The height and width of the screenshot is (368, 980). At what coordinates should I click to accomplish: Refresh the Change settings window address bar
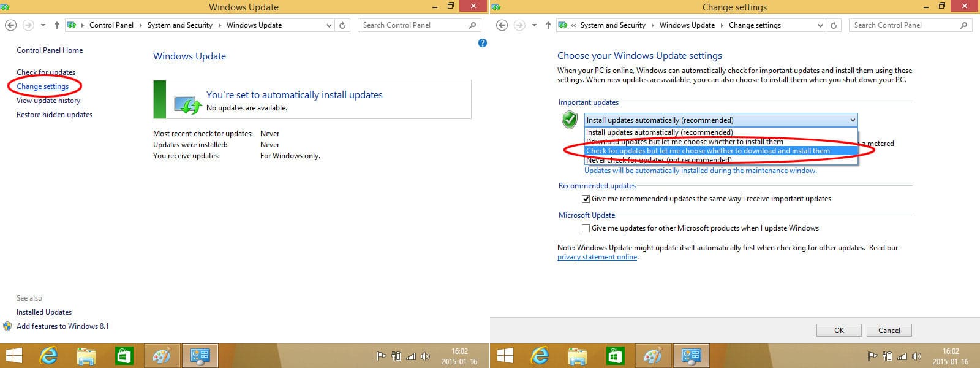[834, 25]
